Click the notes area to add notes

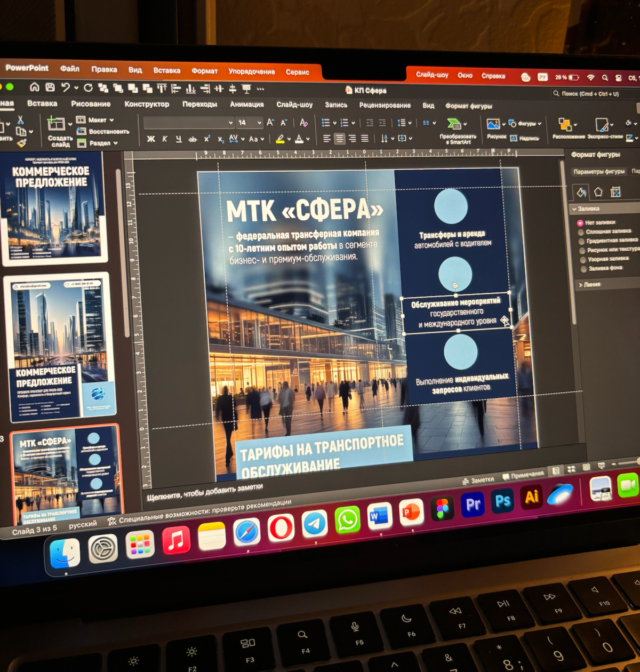[205, 492]
